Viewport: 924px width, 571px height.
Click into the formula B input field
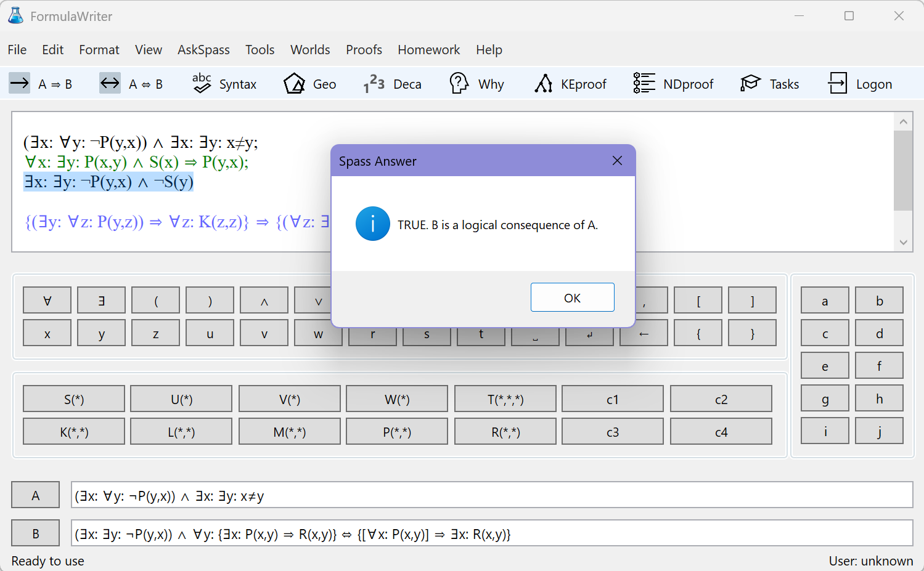click(x=491, y=534)
